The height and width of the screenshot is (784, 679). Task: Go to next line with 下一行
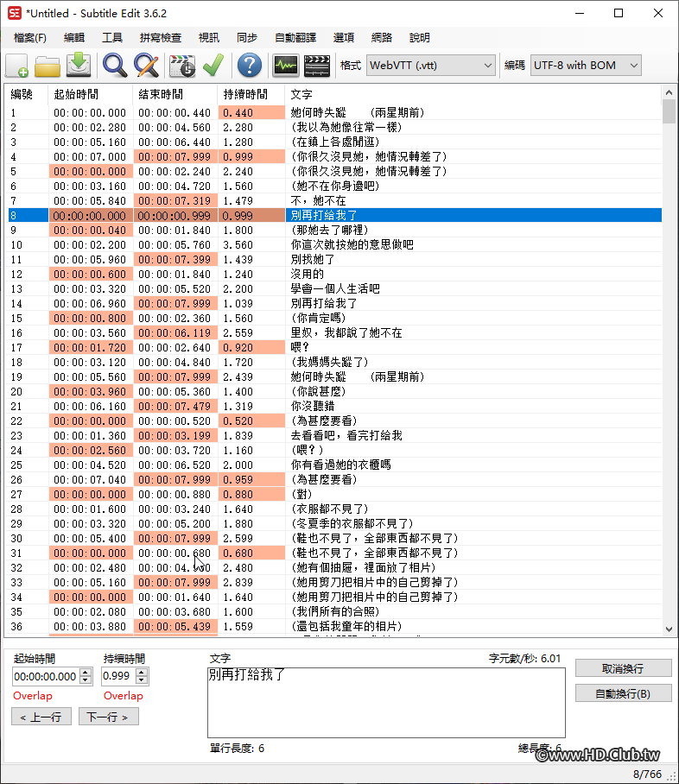(109, 717)
